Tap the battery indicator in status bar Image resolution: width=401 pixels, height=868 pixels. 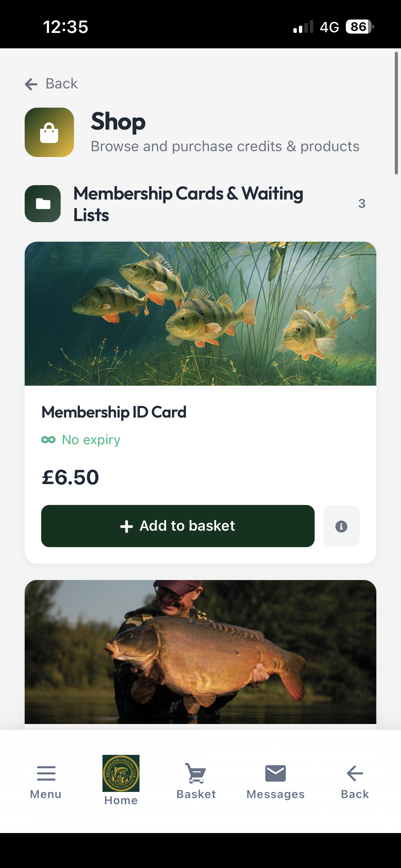click(359, 27)
